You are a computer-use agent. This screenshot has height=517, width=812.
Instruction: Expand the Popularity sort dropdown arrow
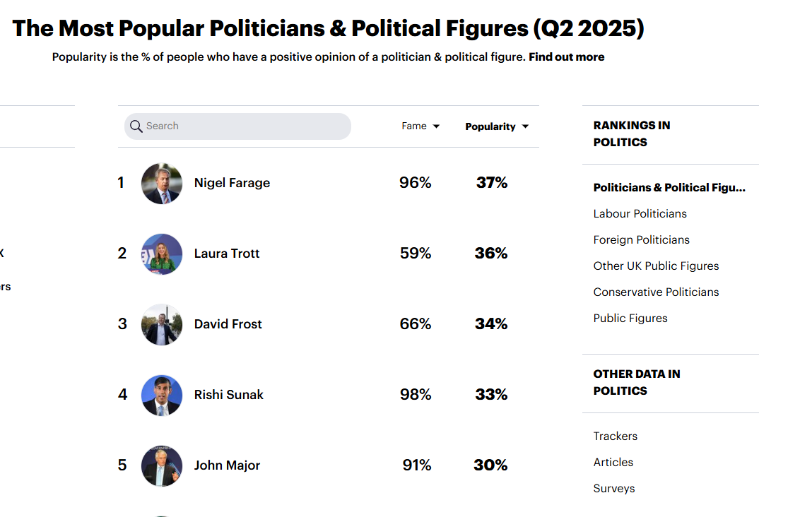pos(525,126)
